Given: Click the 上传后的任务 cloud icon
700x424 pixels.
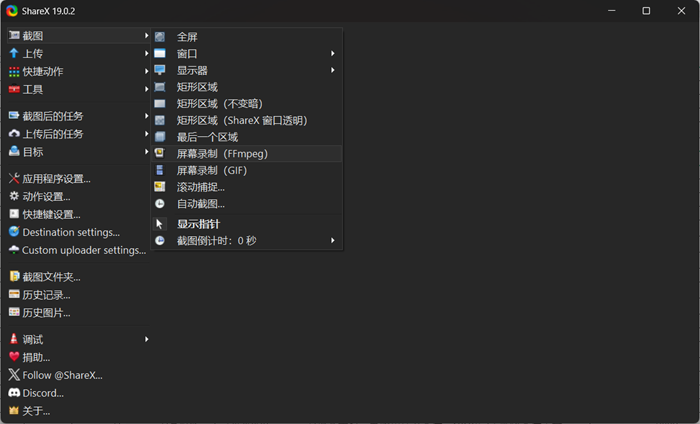Looking at the screenshot, I should click(14, 134).
